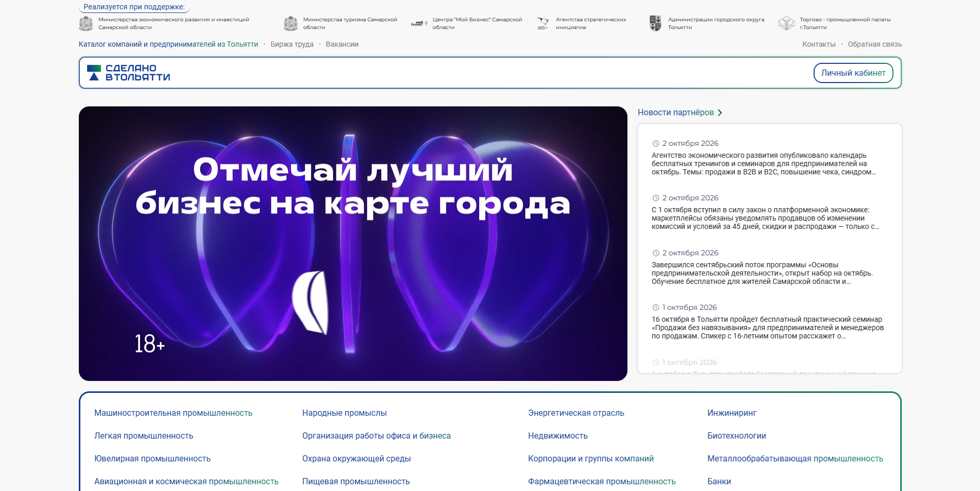The width and height of the screenshot is (980, 491).
Task: Open the Банки category
Action: (719, 482)
